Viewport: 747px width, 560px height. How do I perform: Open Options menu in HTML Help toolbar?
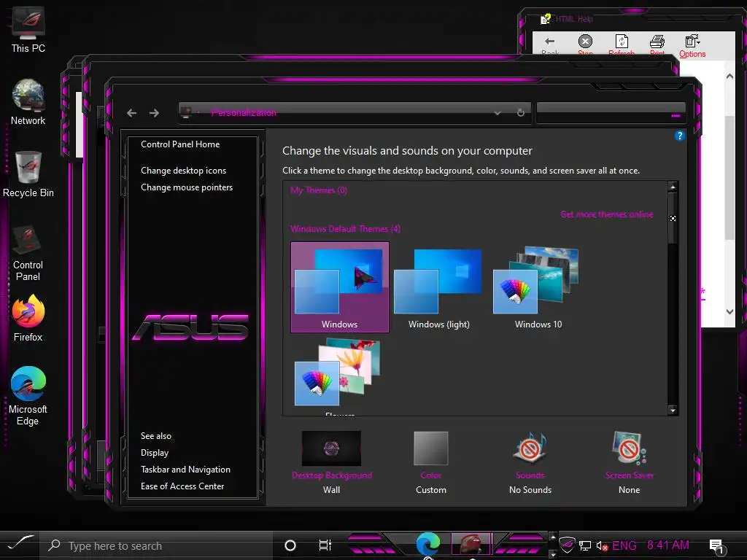tap(692, 46)
